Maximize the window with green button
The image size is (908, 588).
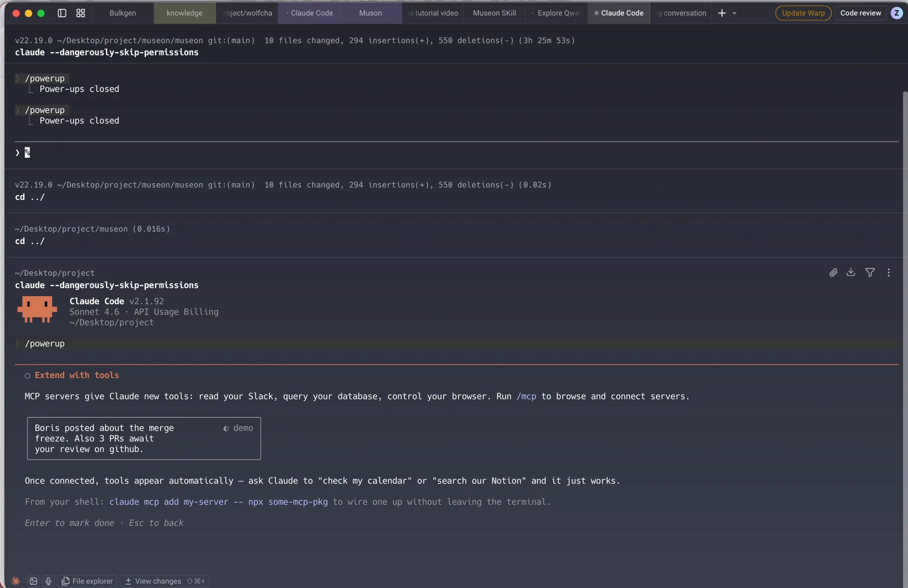pyautogui.click(x=41, y=13)
